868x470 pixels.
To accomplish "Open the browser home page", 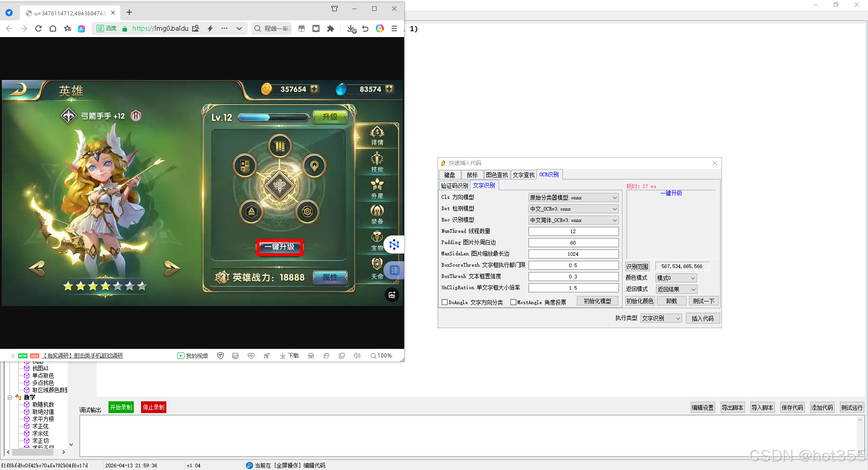I will 53,28.
